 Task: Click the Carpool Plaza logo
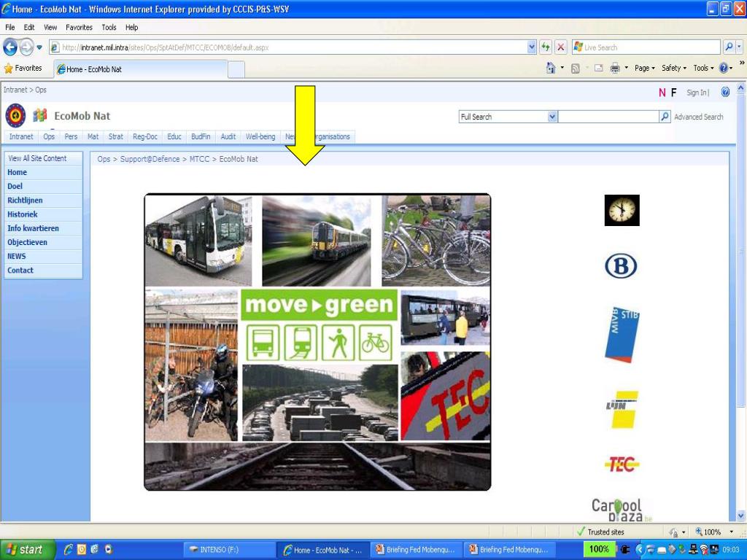(622, 510)
